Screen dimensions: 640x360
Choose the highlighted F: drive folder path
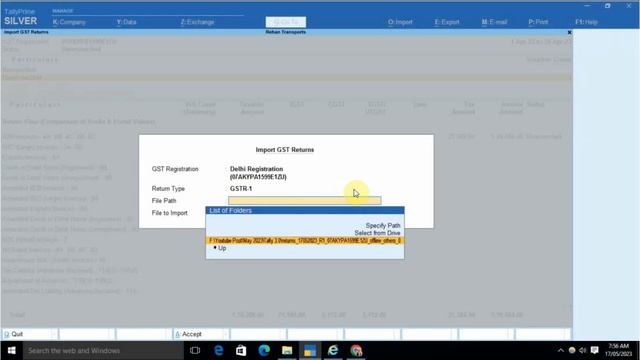tap(305, 241)
